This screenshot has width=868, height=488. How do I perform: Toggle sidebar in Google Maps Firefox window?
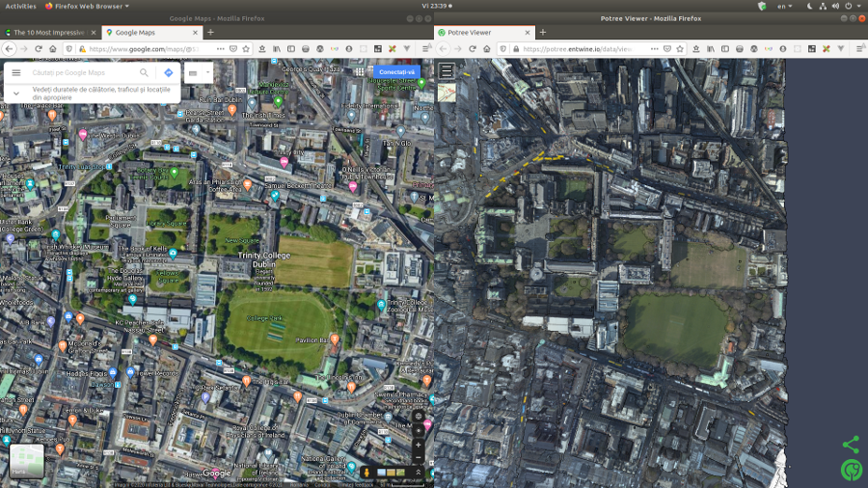coord(291,48)
